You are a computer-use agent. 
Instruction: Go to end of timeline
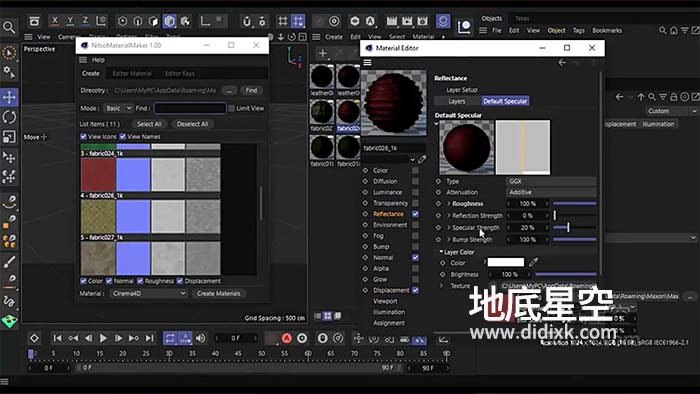[x=150, y=338]
